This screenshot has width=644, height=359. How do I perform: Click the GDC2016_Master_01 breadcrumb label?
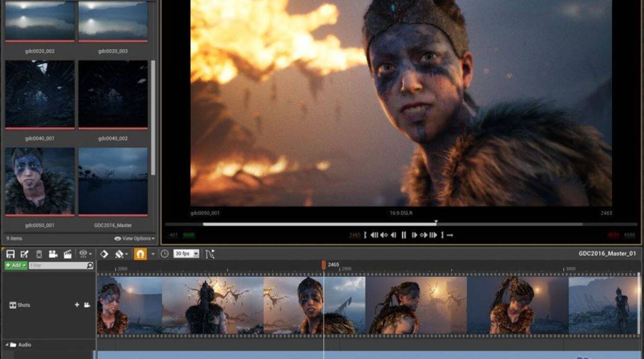click(x=607, y=254)
